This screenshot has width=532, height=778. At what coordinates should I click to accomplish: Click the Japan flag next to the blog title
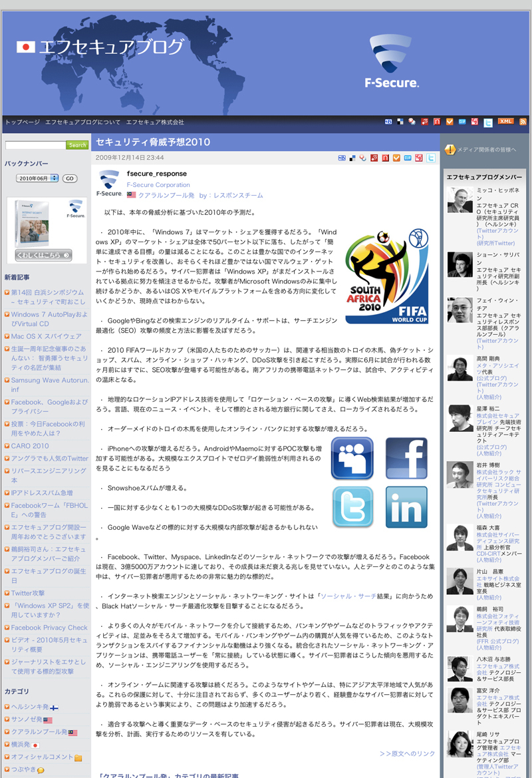click(x=26, y=47)
